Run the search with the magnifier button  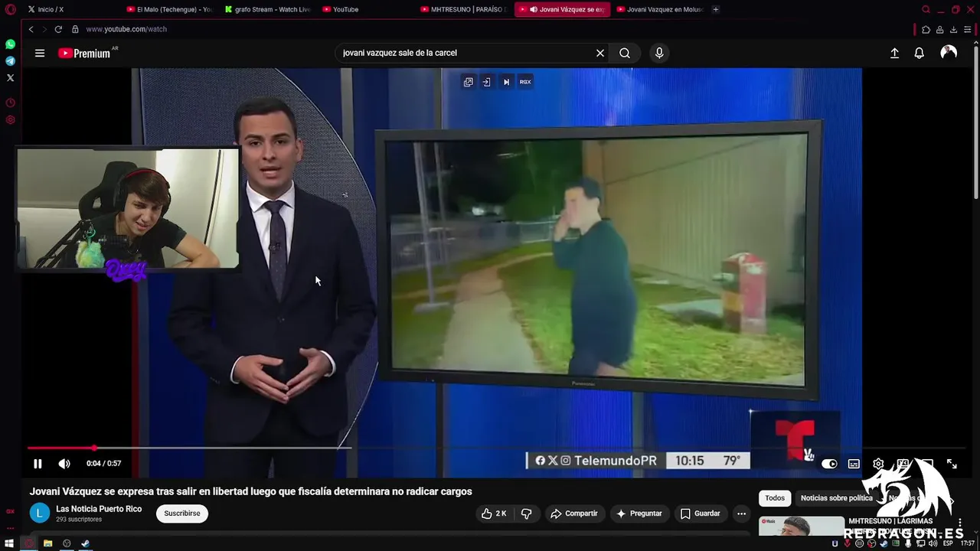pos(625,53)
